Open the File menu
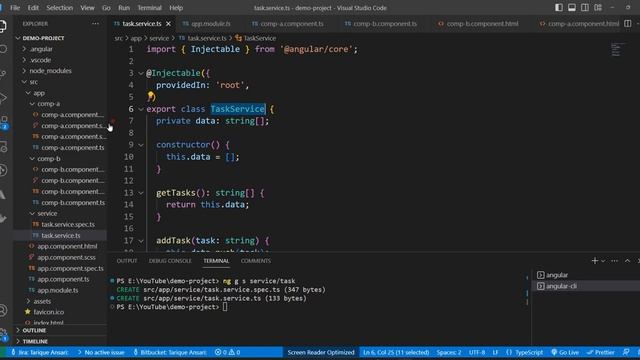Screen dimensions: 640x360 point(15,8)
